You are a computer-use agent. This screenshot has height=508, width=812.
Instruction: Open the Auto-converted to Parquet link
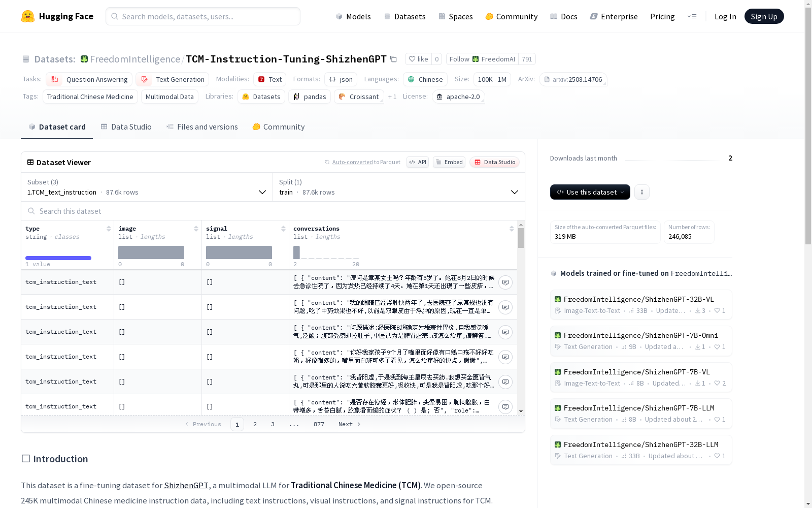362,163
